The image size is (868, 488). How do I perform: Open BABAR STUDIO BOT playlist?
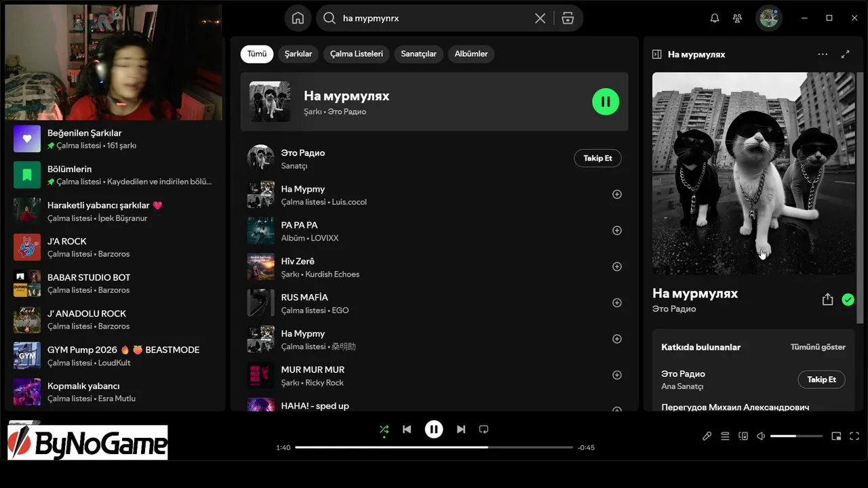115,283
